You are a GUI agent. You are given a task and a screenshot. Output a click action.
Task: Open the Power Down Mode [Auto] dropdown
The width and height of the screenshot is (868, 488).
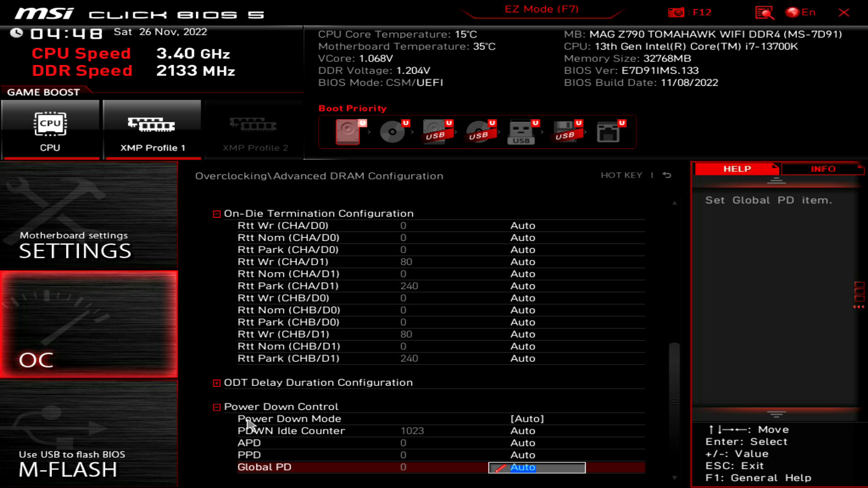pyautogui.click(x=527, y=419)
